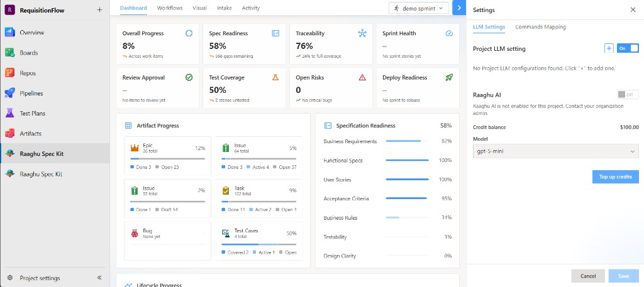The image size is (644, 287).
Task: Click the Lifecycle Progress heading
Action: (159, 284)
